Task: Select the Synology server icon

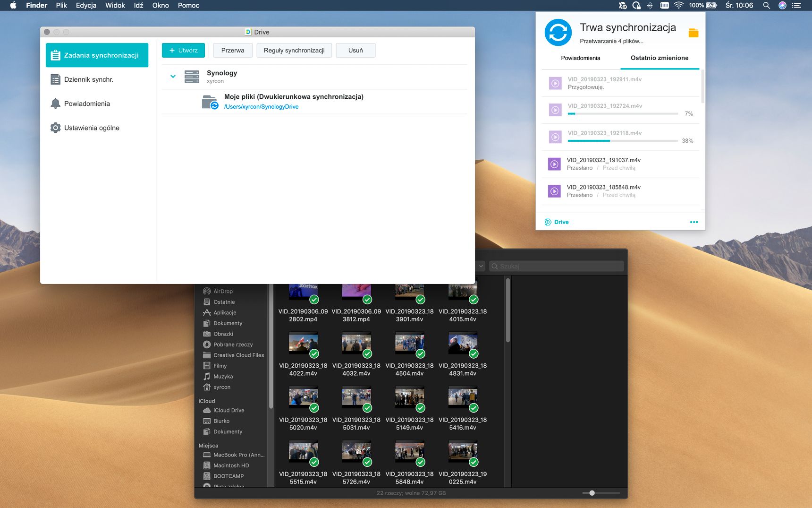Action: [192, 77]
